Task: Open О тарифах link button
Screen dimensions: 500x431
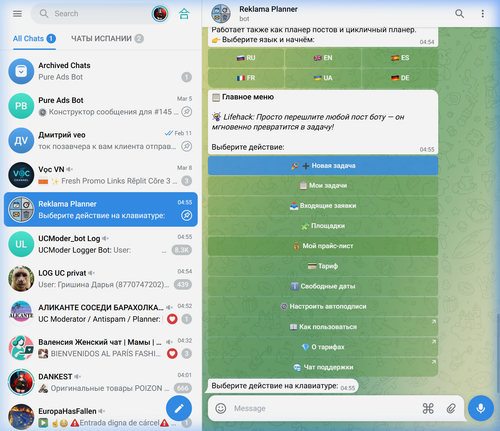Action: pyautogui.click(x=323, y=347)
